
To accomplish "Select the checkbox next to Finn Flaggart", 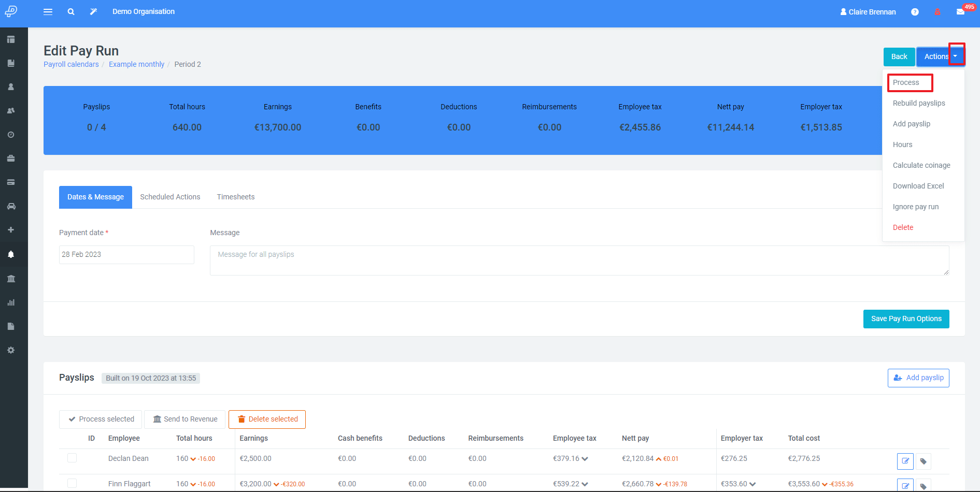I will (x=73, y=483).
